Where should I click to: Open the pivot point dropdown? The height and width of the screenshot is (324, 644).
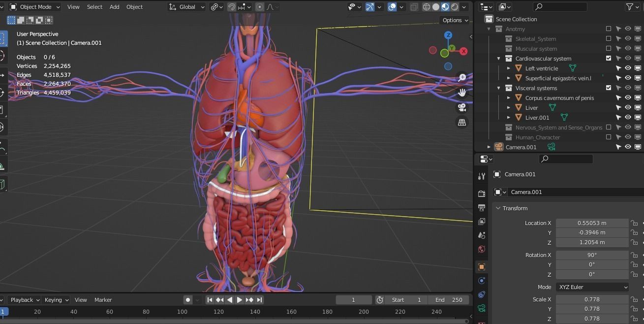pyautogui.click(x=216, y=7)
